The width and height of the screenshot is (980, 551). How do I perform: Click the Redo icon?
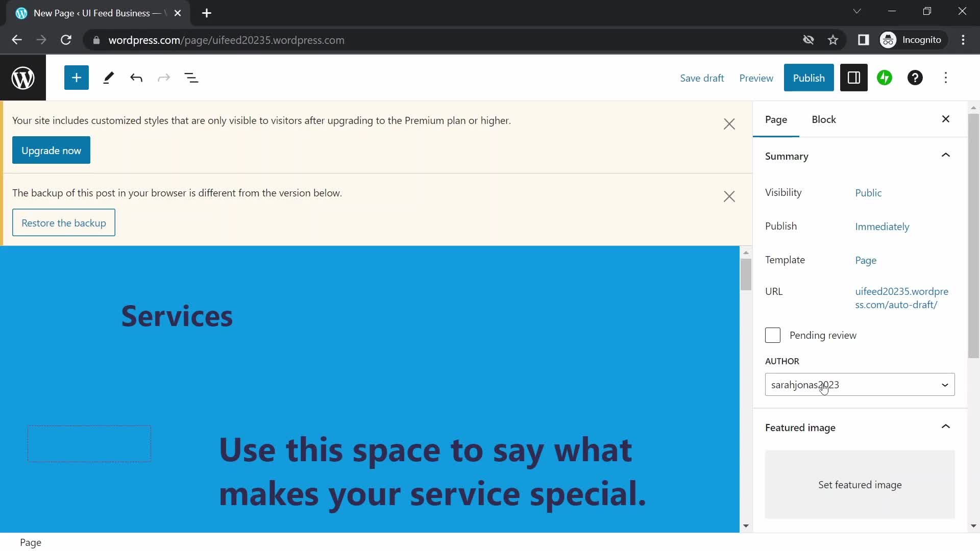tap(163, 78)
